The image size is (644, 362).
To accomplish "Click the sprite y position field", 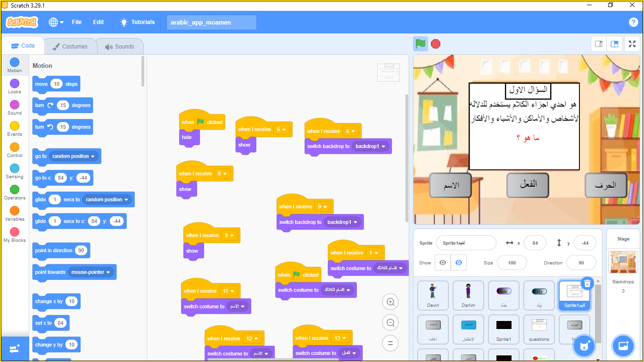I will [585, 243].
